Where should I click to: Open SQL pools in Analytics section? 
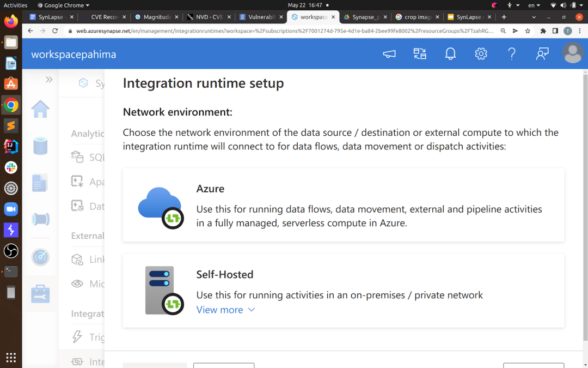click(x=88, y=157)
